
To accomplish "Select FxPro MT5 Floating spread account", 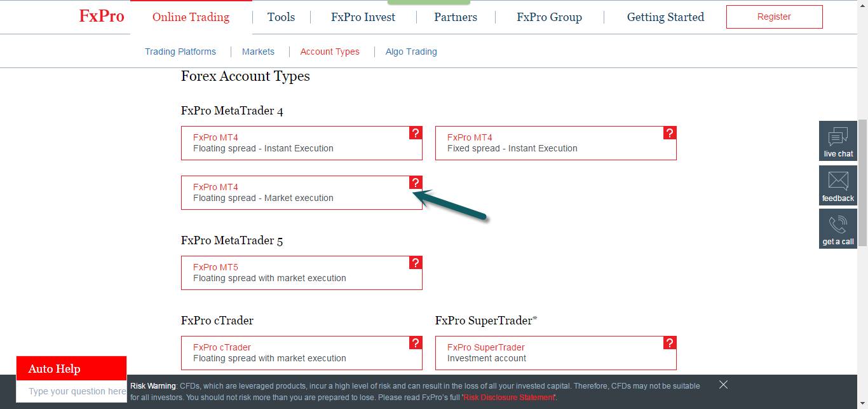I will 302,273.
